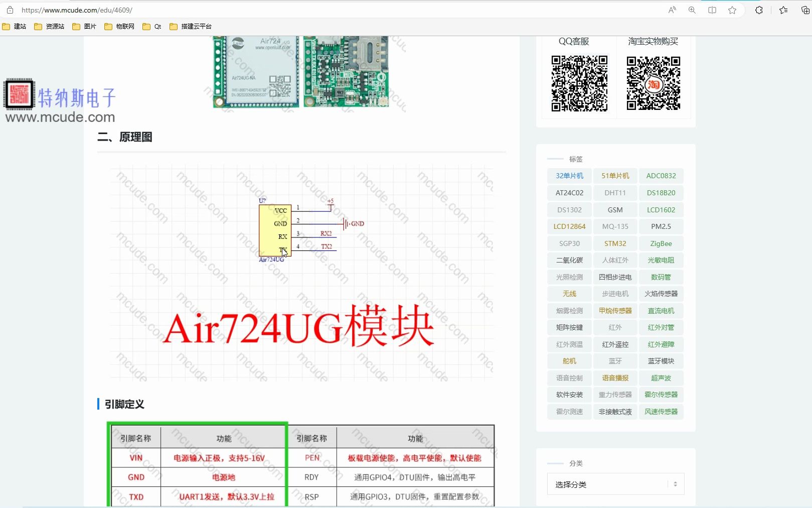Viewport: 812px width, 508px height.
Task: Click the site lock icon in the address bar
Action: point(10,10)
